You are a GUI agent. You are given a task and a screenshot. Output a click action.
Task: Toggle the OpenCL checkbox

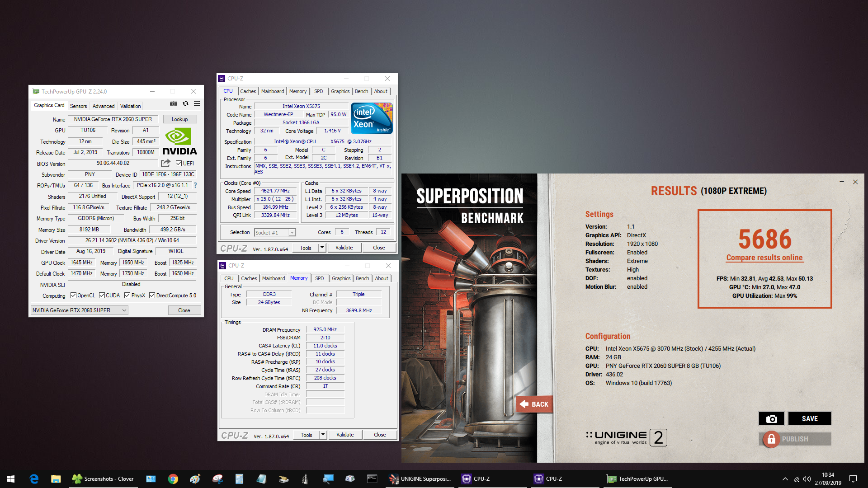coord(73,296)
